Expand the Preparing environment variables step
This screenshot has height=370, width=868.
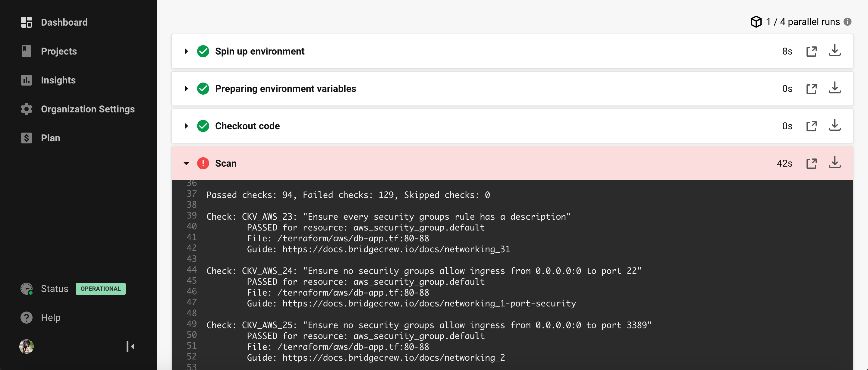(x=186, y=89)
